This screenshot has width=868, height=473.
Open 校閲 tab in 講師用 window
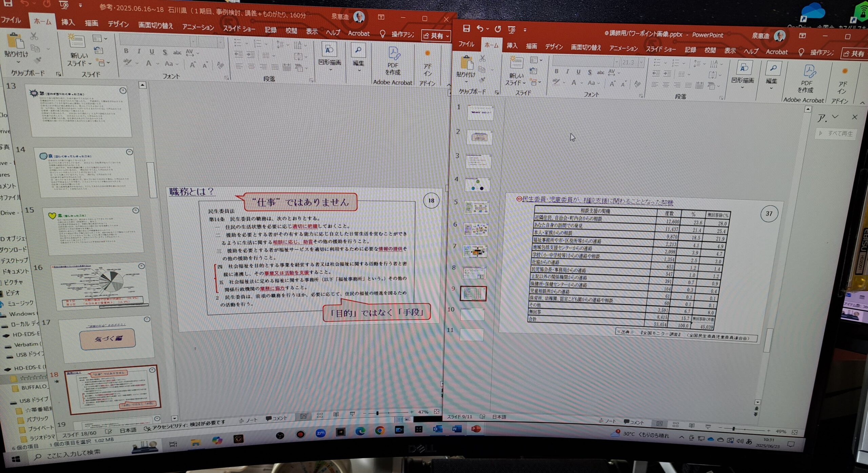(710, 50)
